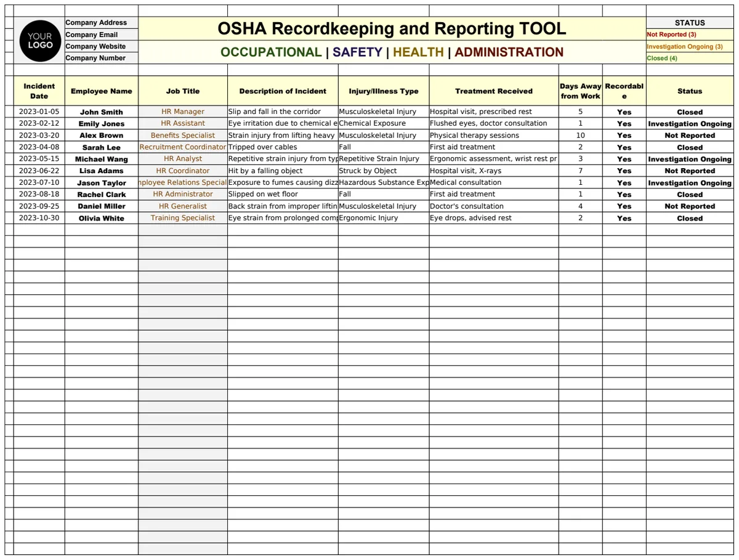Select the Physical therapy sessions cell

(494, 136)
